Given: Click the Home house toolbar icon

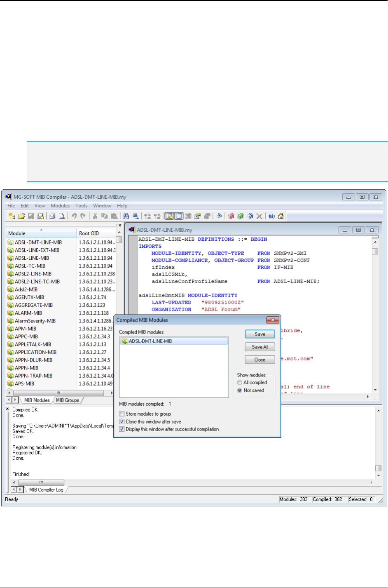Looking at the screenshot, I should click(x=280, y=216).
